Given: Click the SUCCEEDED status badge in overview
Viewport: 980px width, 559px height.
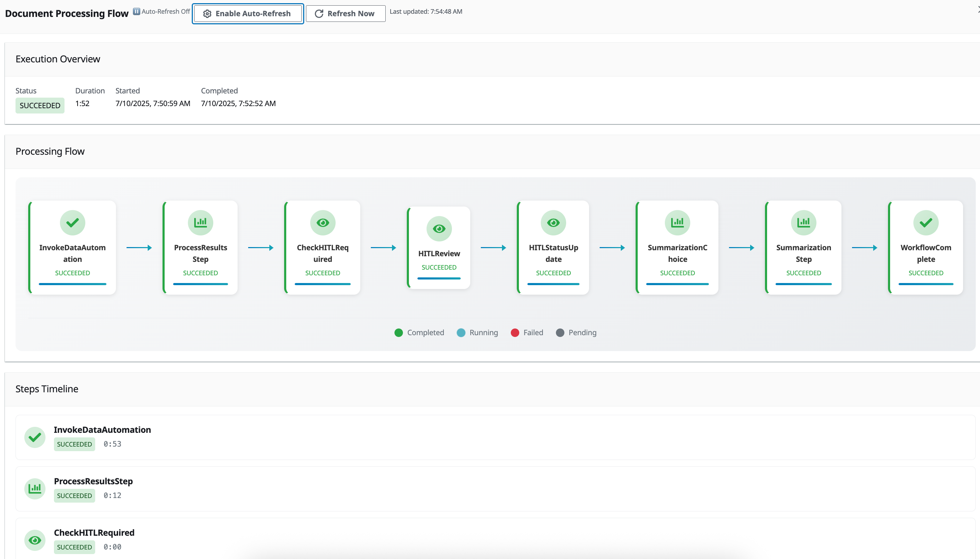Looking at the screenshot, I should [x=40, y=106].
